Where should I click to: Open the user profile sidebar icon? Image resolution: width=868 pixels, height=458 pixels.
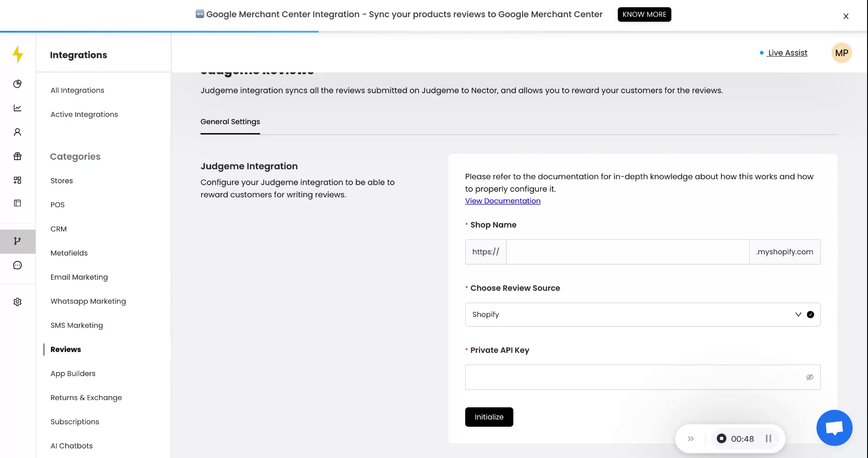pos(18,132)
